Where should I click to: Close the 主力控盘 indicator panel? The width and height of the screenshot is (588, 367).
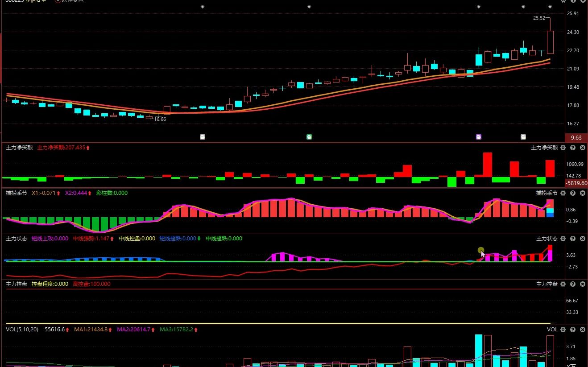(582, 284)
